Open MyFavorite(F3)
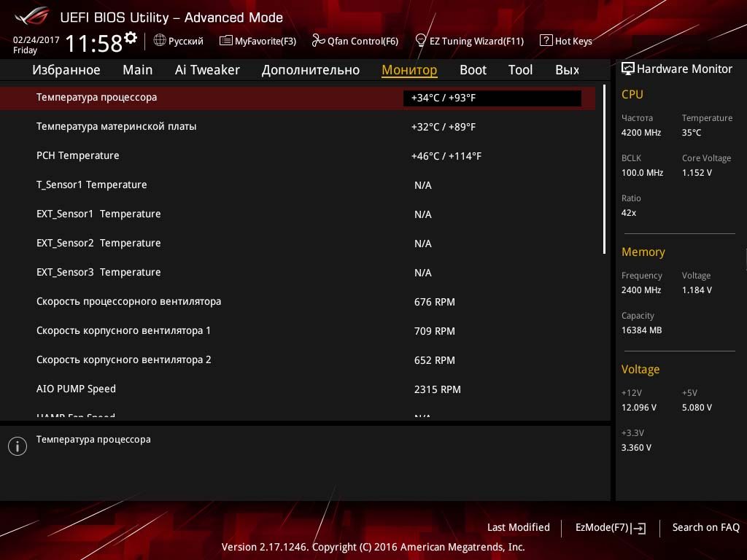 258,41
